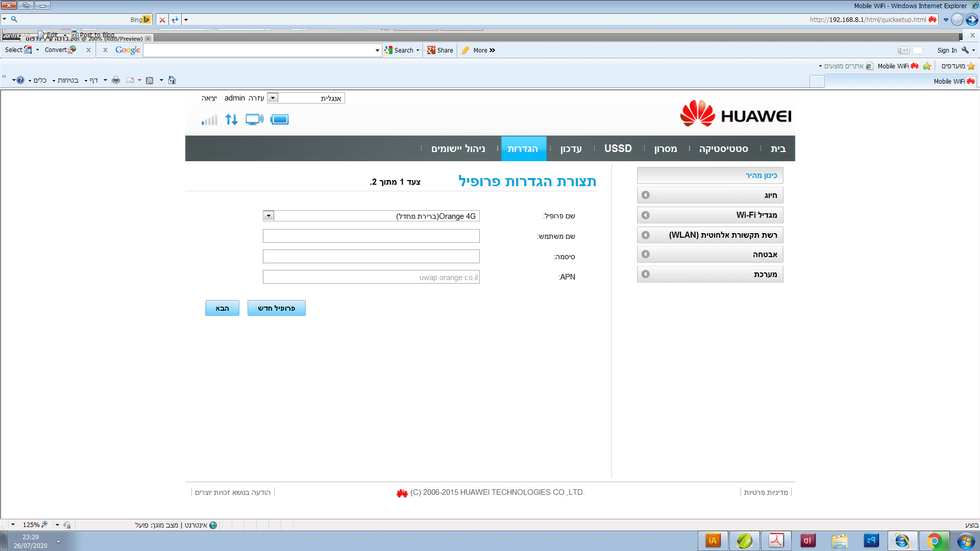Open Chrome from the Windows taskbar

[934, 541]
